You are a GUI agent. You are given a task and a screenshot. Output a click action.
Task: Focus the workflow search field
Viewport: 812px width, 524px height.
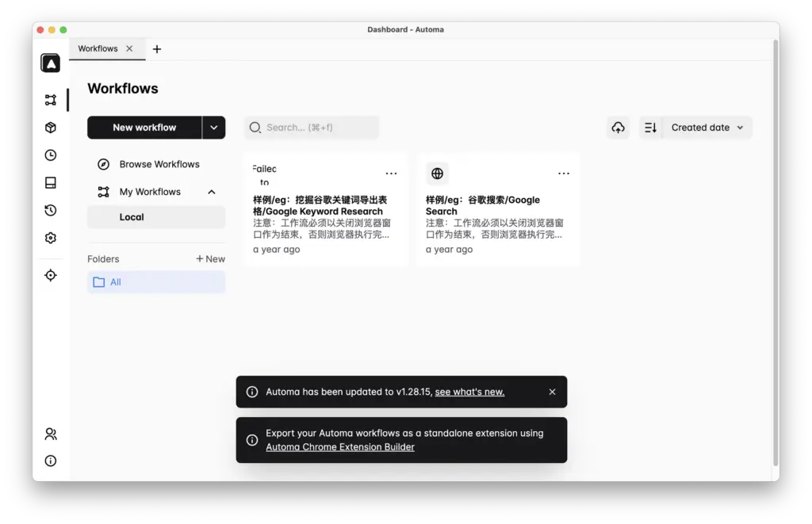[312, 128]
